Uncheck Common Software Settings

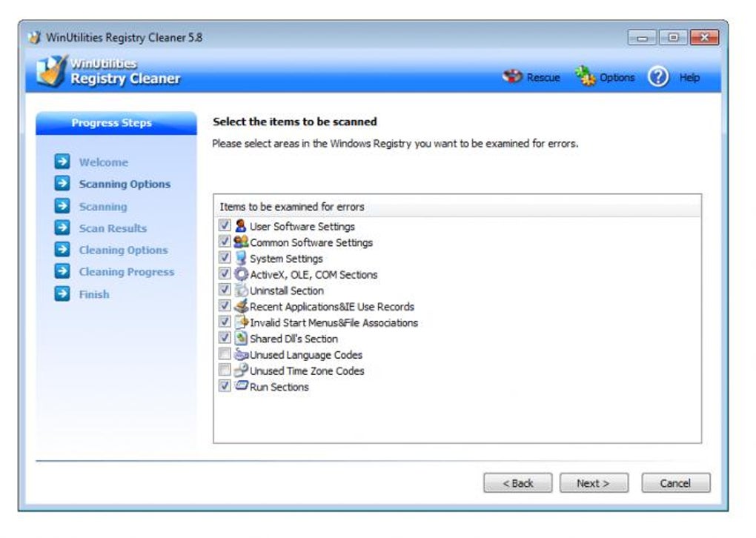225,242
